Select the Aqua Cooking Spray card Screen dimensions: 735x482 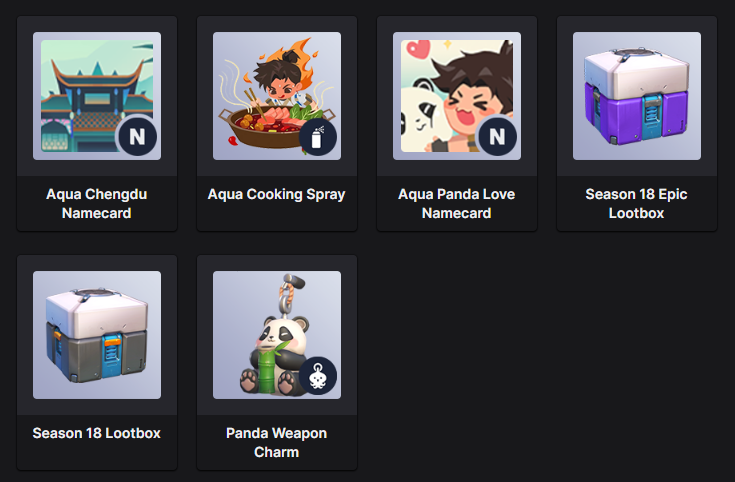coord(277,124)
